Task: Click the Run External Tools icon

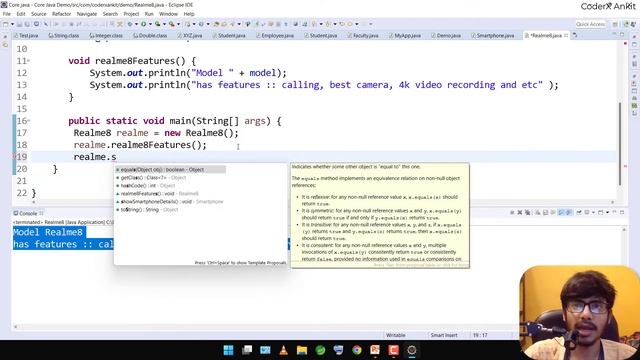Action: [171, 24]
